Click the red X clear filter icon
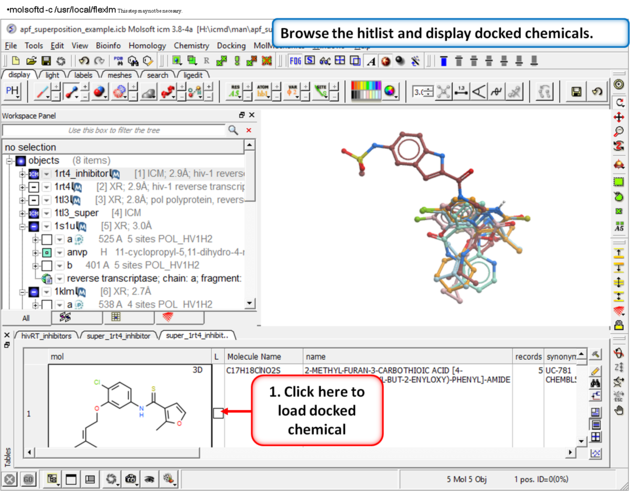The image size is (630, 491). (x=249, y=130)
